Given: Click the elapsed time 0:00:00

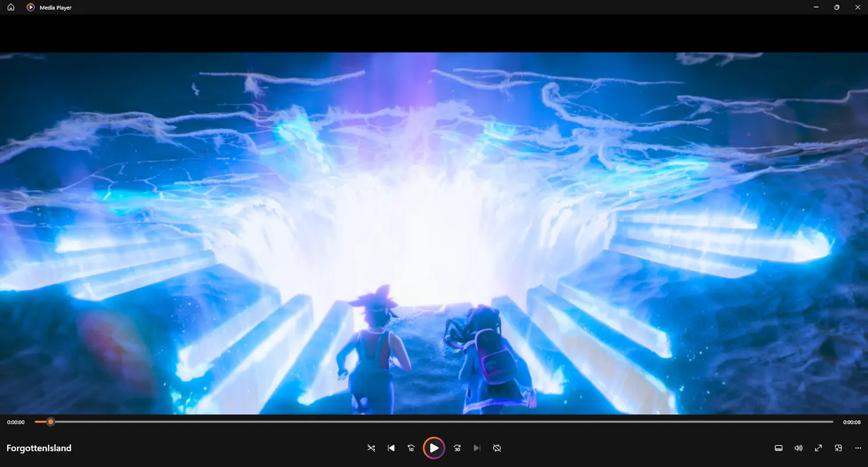Looking at the screenshot, I should pos(16,422).
